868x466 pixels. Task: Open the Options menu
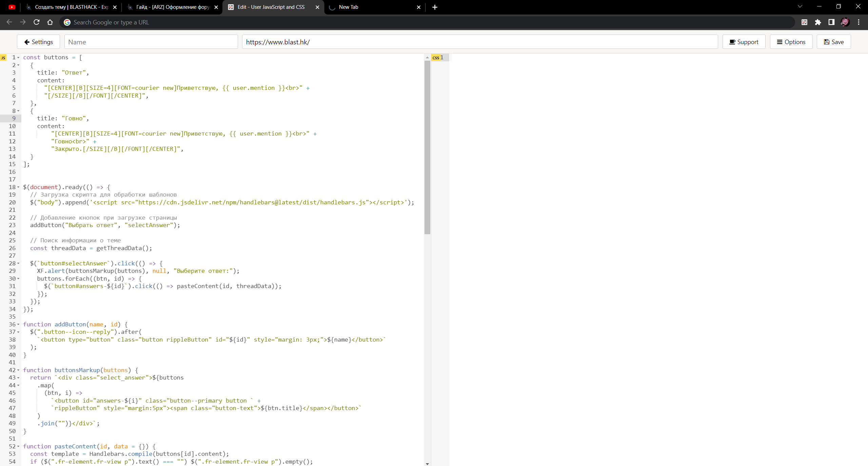791,42
